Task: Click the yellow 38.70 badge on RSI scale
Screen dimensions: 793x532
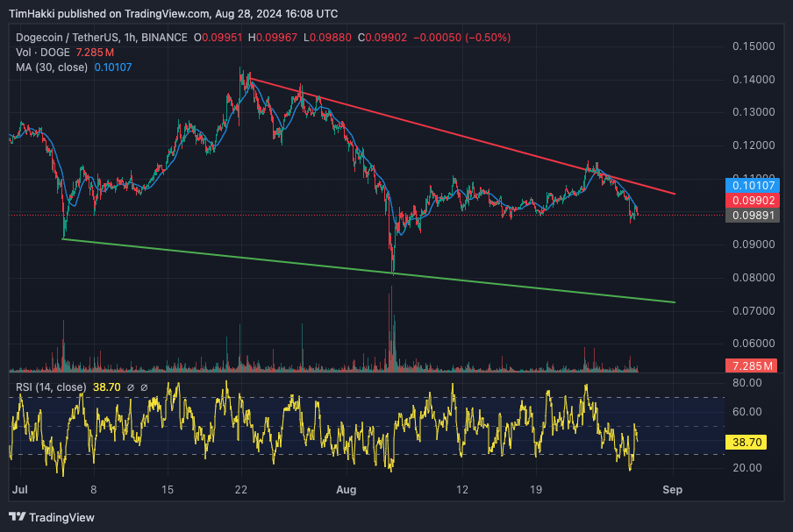Action: click(746, 443)
